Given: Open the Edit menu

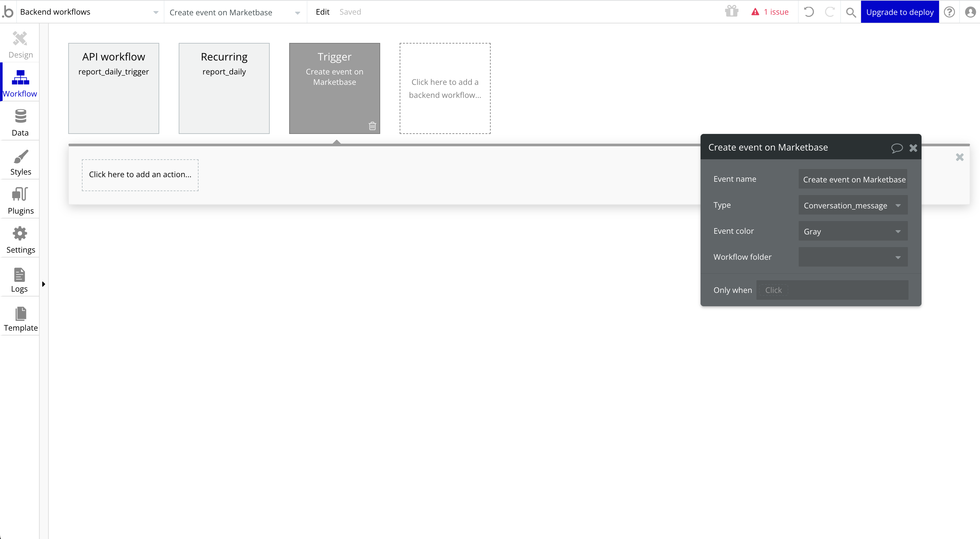Looking at the screenshot, I should point(322,12).
